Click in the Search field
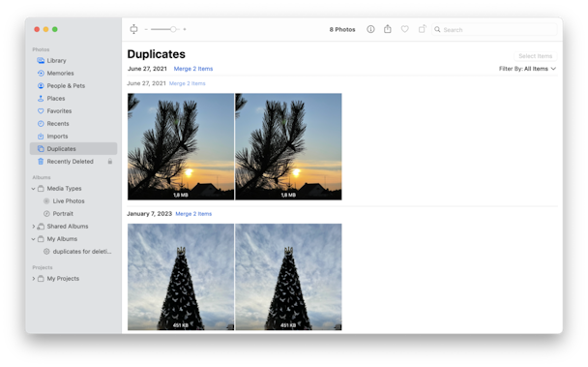Screen dimensions: 588x367 (494, 30)
